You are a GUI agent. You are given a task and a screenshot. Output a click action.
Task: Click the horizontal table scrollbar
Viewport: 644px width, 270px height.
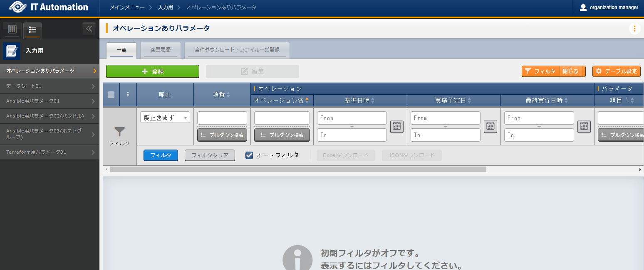(x=298, y=169)
